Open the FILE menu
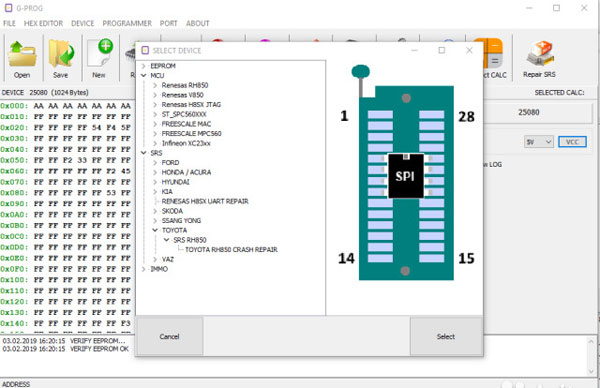 [x=9, y=23]
